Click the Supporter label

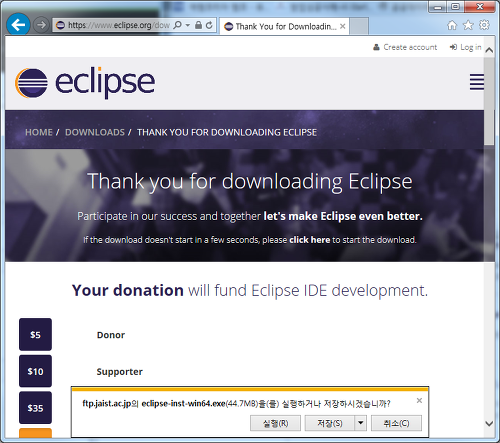point(120,372)
